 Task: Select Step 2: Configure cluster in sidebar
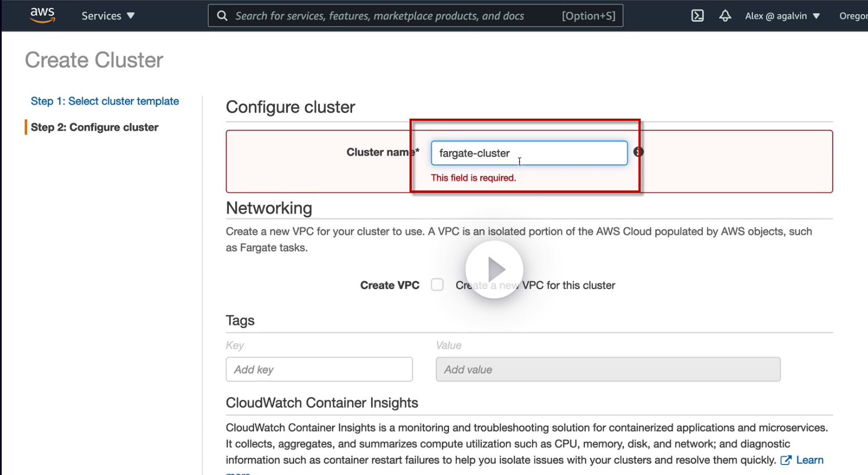[x=95, y=127]
